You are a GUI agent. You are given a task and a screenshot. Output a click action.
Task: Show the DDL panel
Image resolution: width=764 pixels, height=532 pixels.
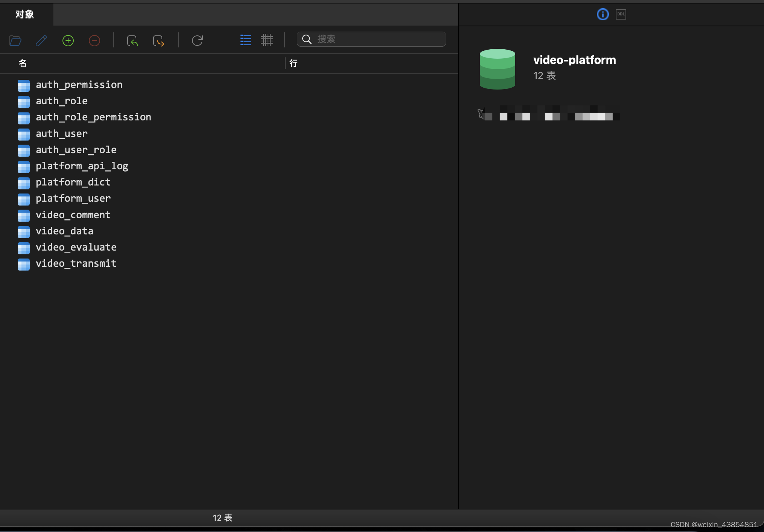[x=621, y=14]
